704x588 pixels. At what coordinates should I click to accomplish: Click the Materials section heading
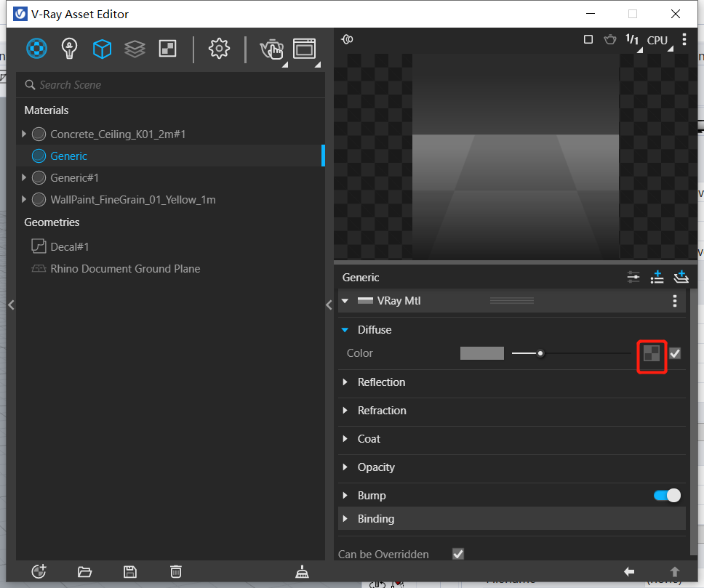[47, 110]
